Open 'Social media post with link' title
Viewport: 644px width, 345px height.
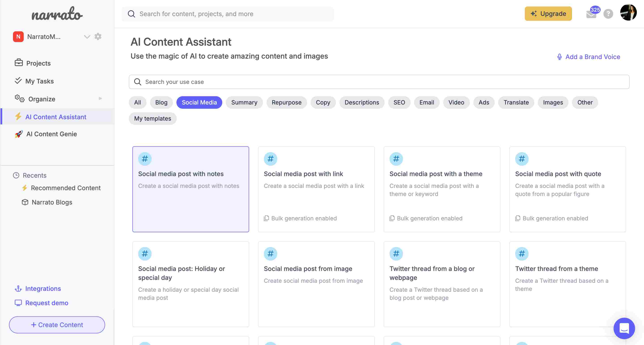[x=303, y=174]
